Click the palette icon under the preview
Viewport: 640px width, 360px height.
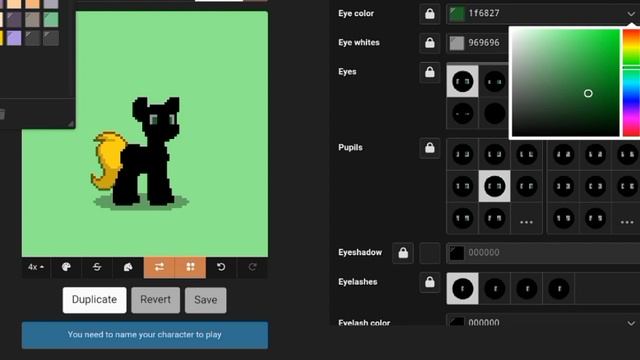click(66, 267)
